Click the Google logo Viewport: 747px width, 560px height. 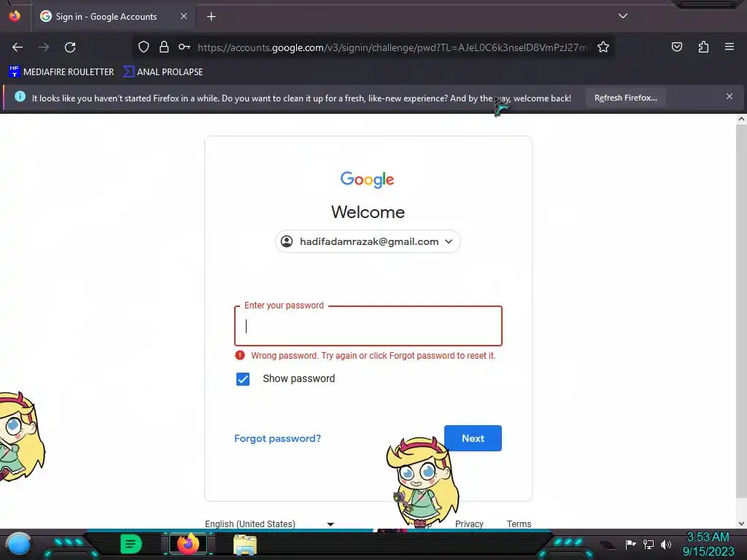[x=368, y=179]
